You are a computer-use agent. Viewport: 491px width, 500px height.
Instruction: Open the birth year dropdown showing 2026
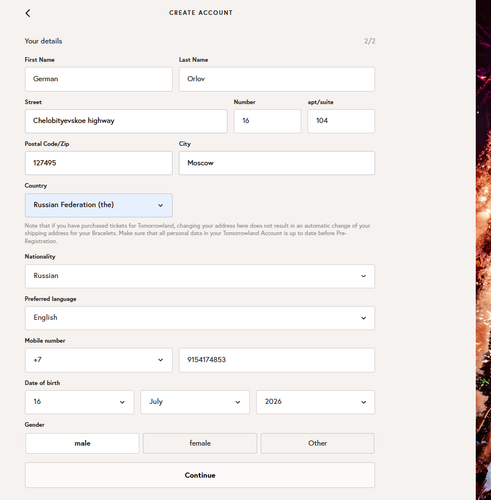tap(315, 402)
